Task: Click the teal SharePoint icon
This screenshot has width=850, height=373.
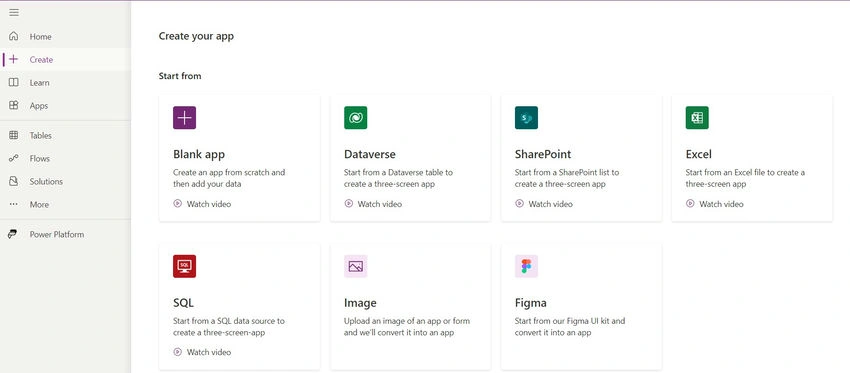Action: pos(526,118)
